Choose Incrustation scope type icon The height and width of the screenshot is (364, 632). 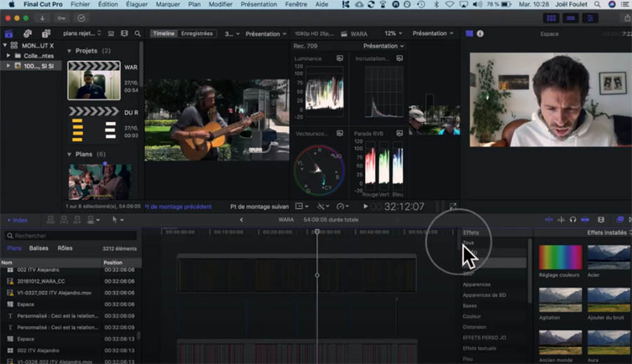(x=400, y=58)
